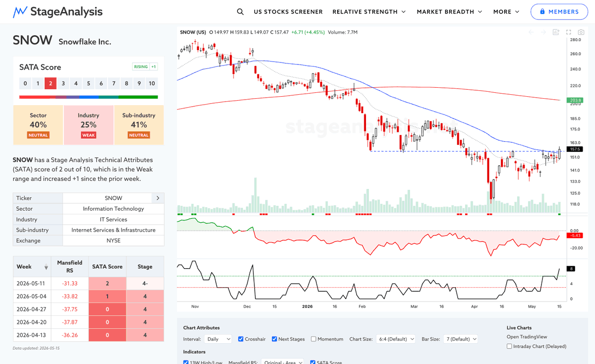Image resolution: width=595 pixels, height=364 pixels.
Task: Open US Stocks Screener page
Action: 288,11
